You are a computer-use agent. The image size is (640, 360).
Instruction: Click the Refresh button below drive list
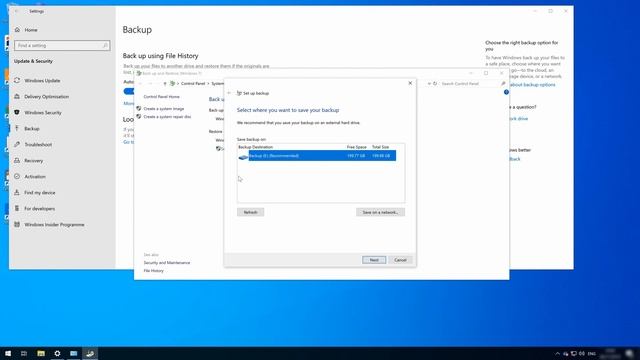250,212
